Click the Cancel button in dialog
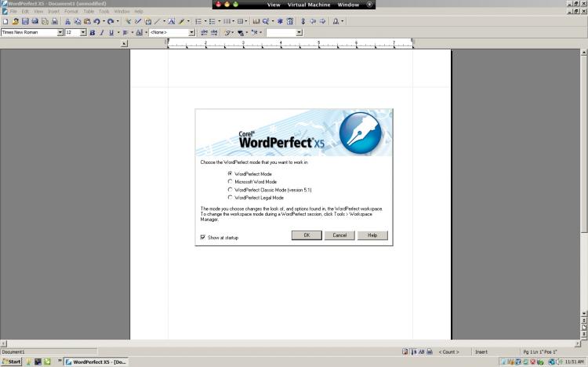Image resolution: width=588 pixels, height=367 pixels. tap(339, 235)
